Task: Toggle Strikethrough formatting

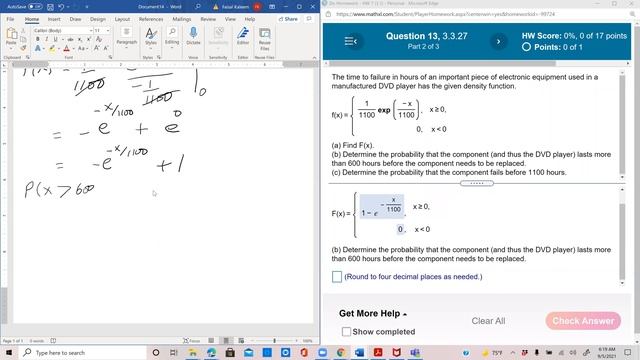Action: point(70,39)
